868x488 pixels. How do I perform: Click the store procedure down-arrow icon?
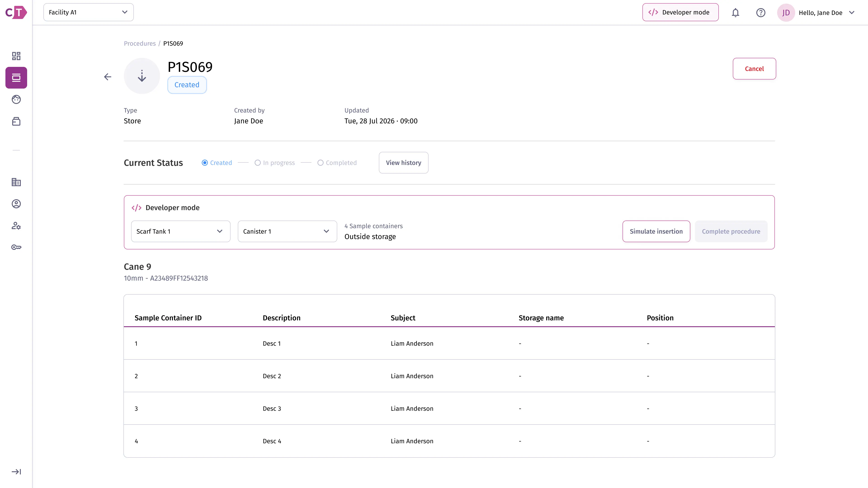tap(142, 76)
